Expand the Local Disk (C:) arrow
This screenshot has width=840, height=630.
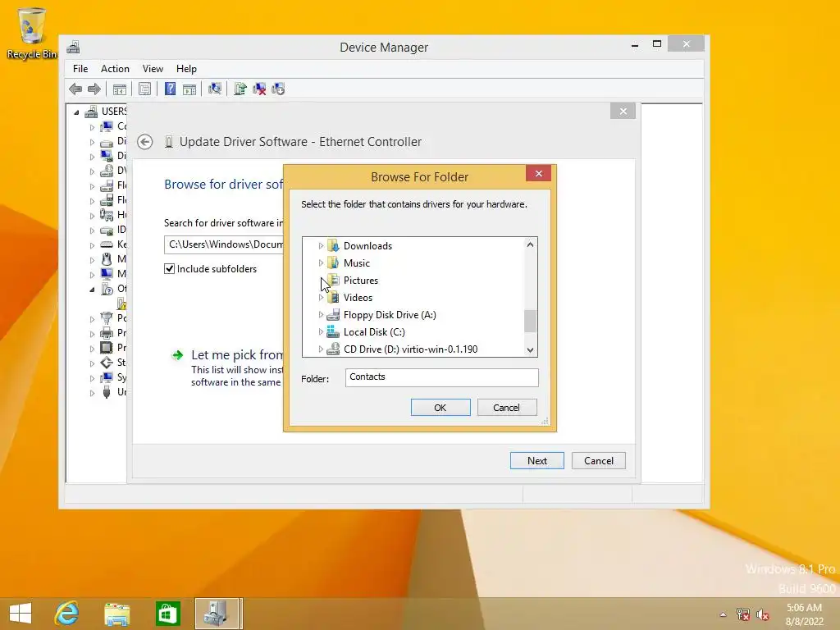pyautogui.click(x=321, y=332)
